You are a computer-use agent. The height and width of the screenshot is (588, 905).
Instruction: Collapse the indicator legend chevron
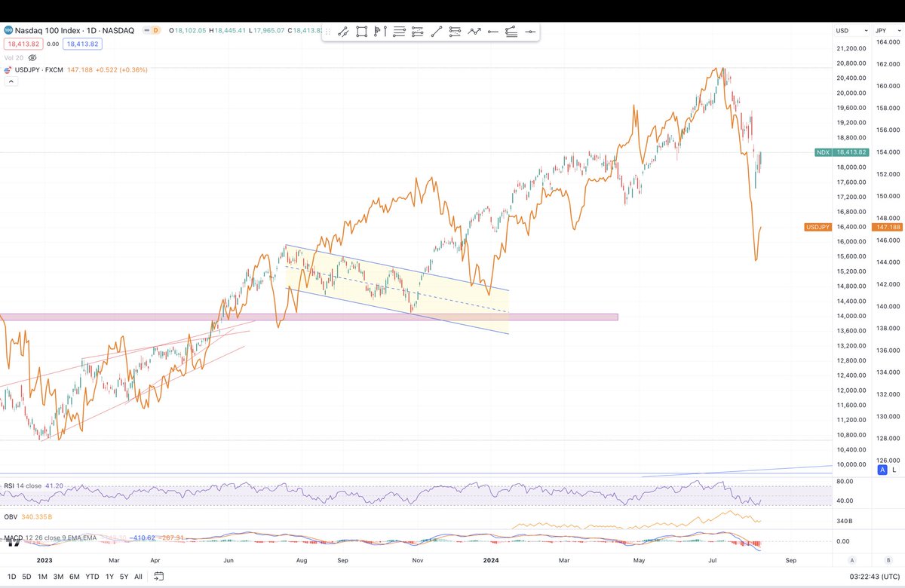pyautogui.click(x=10, y=81)
